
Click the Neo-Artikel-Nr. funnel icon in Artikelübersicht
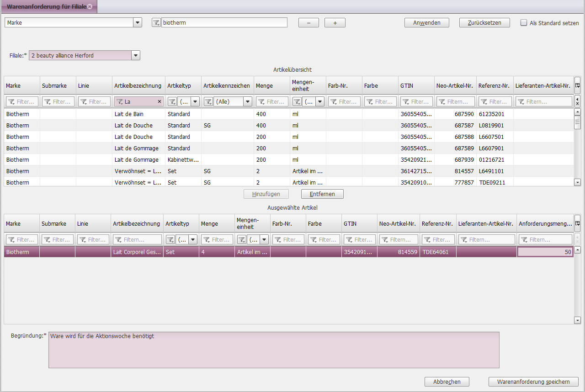(442, 102)
